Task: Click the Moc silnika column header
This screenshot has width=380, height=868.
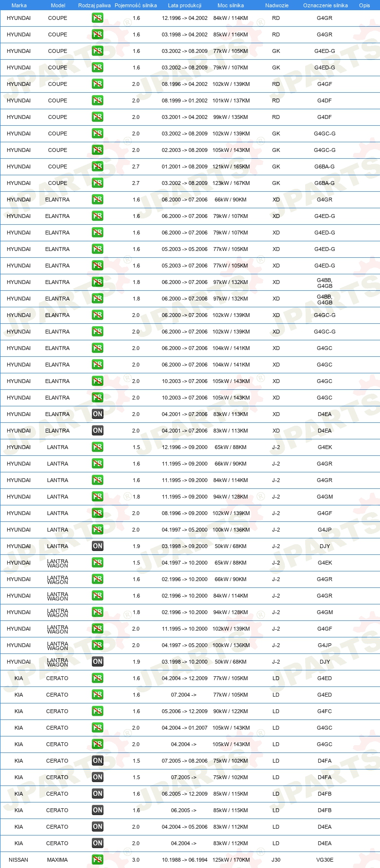Action: 231,5
